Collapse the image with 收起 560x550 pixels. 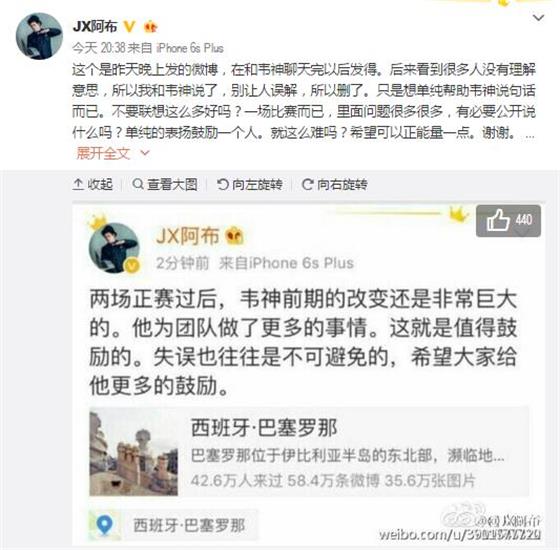click(x=93, y=184)
